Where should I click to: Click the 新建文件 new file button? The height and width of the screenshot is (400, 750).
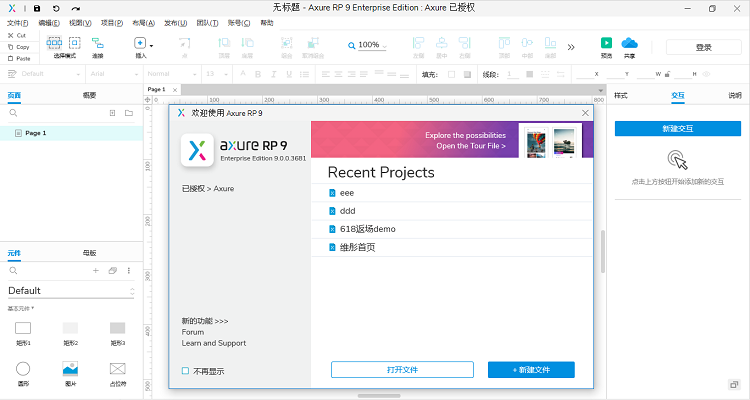(531, 370)
